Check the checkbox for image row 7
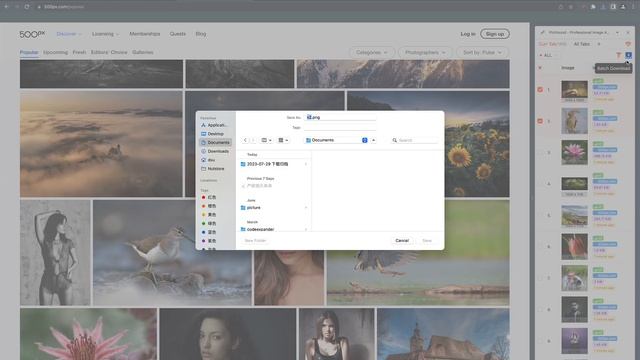The height and width of the screenshot is (360, 640). [x=540, y=278]
